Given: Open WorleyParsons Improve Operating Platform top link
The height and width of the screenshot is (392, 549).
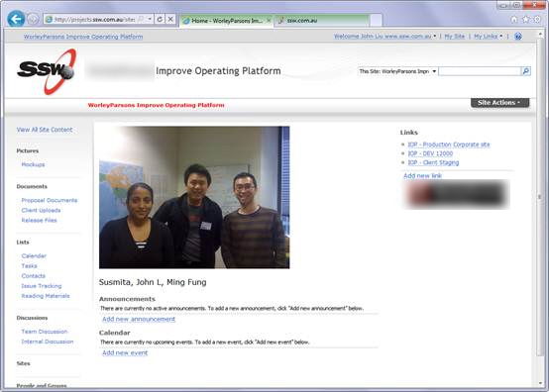Looking at the screenshot, I should click(83, 37).
